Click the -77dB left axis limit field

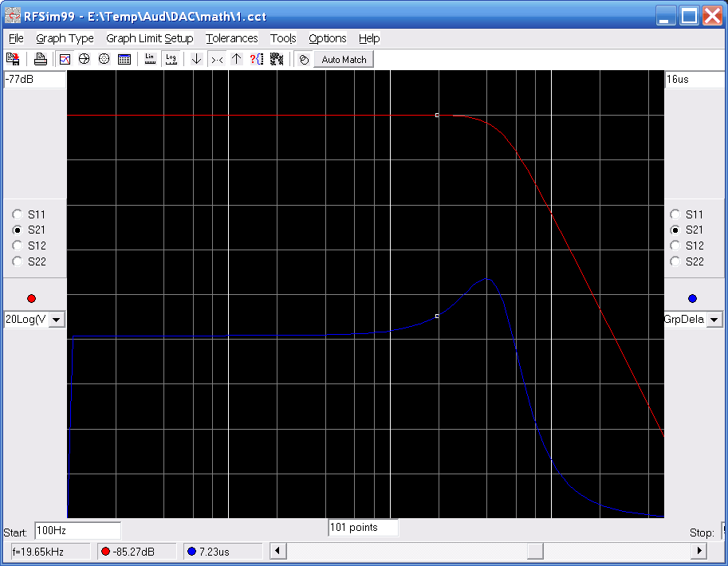pos(35,80)
